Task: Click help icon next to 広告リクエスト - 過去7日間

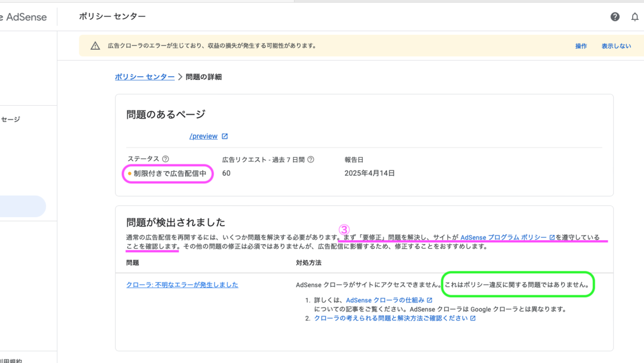Action: (310, 159)
